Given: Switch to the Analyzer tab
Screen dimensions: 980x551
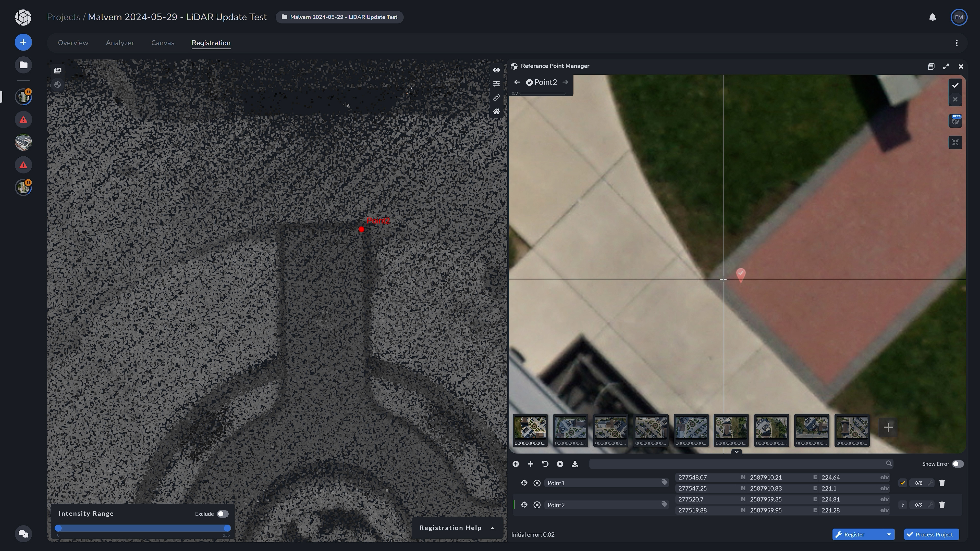Looking at the screenshot, I should coord(119,43).
